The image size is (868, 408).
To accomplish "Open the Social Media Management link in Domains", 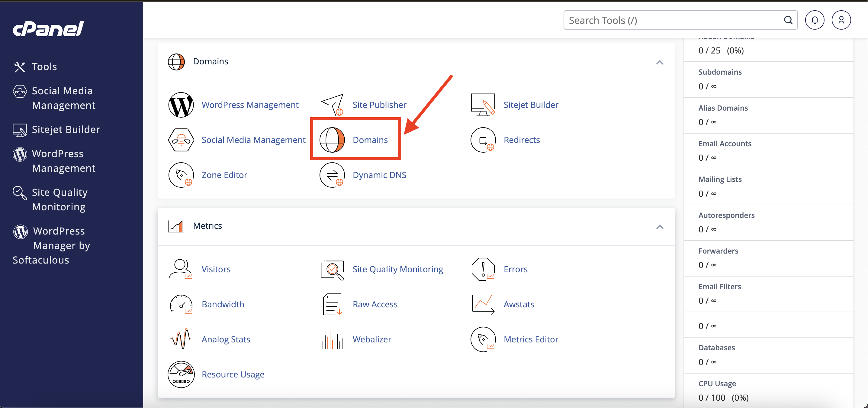I will tap(253, 140).
